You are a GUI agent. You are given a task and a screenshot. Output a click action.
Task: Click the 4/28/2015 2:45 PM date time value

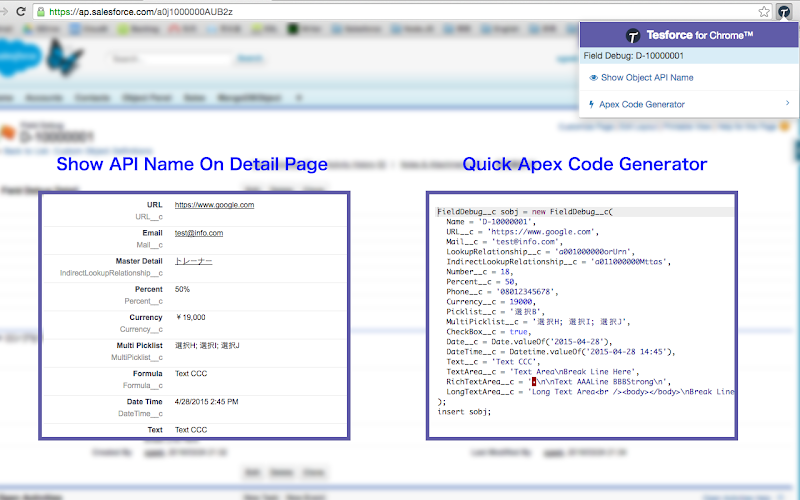coord(206,402)
